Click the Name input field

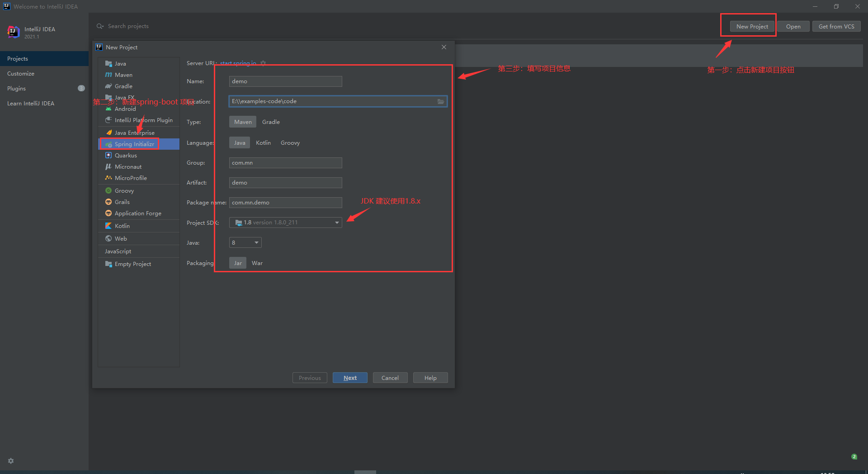pos(286,81)
